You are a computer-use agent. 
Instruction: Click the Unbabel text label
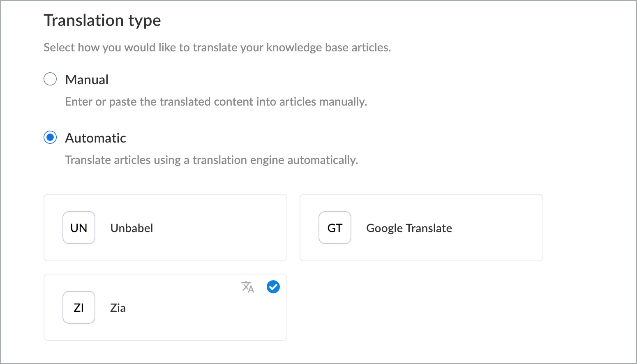point(132,228)
